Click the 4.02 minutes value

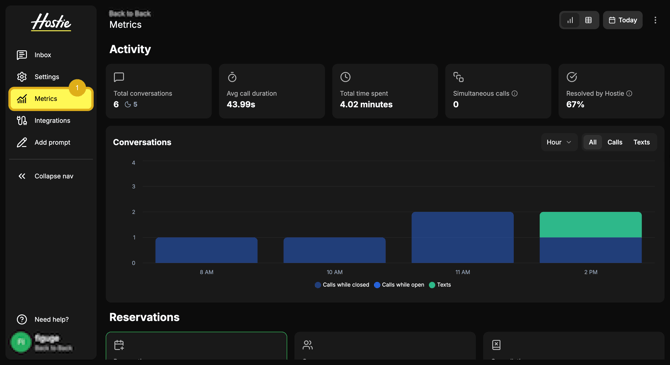pos(366,104)
